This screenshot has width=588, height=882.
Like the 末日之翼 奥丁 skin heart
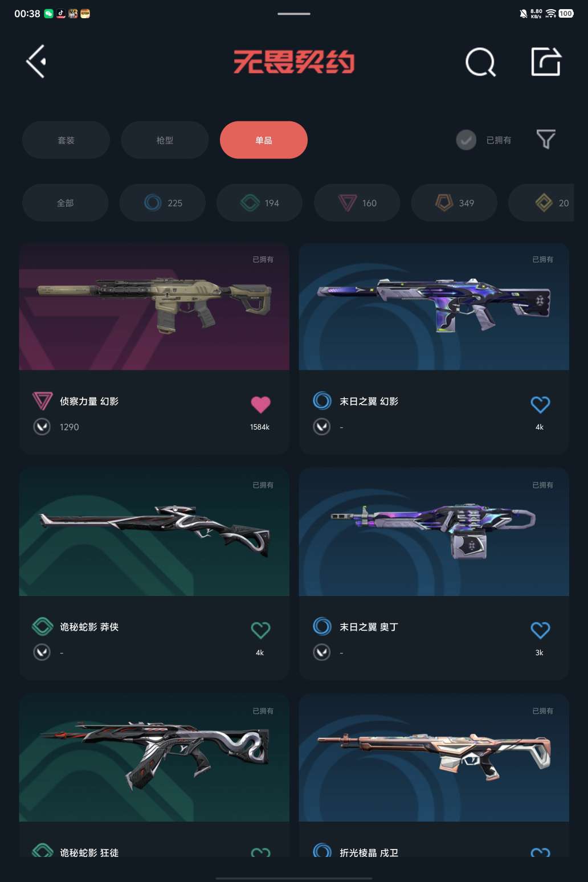tap(540, 630)
